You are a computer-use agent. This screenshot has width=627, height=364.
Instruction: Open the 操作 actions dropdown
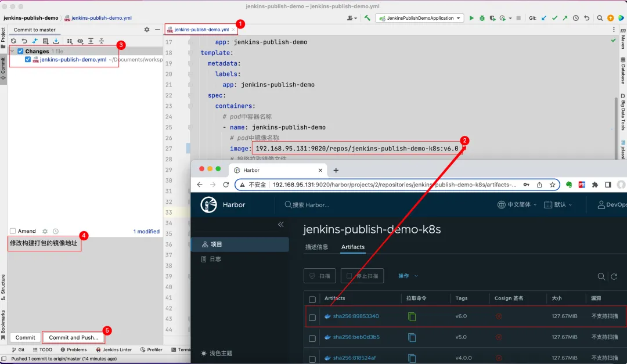pos(408,276)
